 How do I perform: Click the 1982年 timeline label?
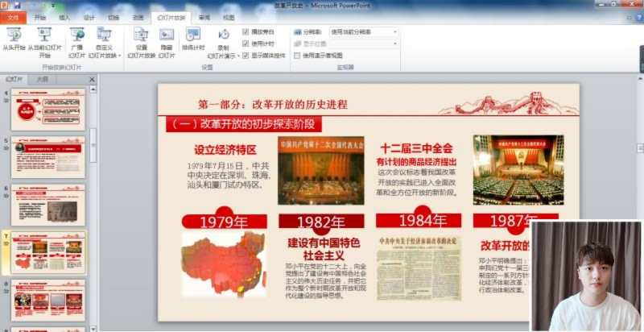[x=321, y=222]
